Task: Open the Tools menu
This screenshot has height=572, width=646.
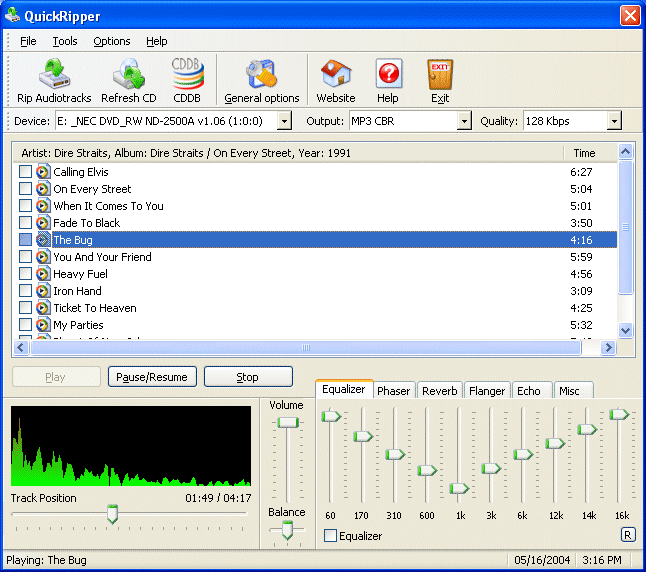Action: pyautogui.click(x=65, y=41)
